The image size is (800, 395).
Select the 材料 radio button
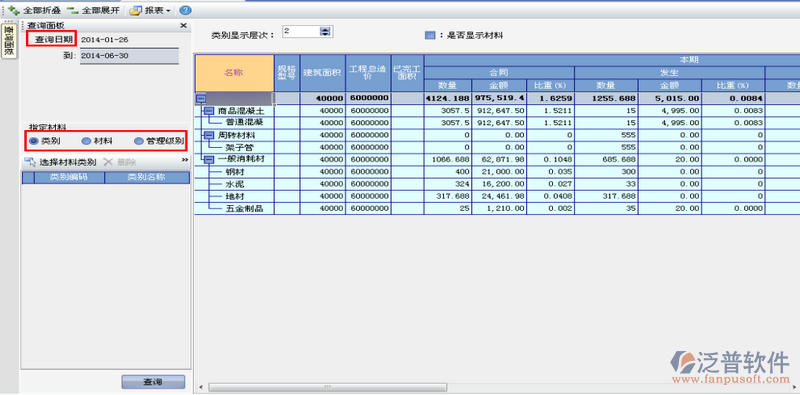click(x=86, y=141)
